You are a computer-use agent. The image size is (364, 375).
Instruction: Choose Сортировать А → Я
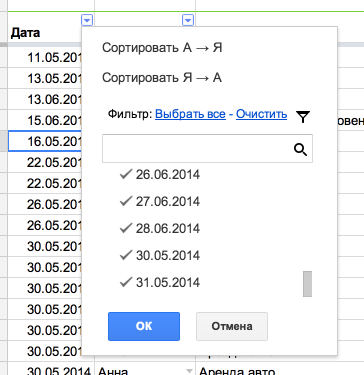click(162, 48)
